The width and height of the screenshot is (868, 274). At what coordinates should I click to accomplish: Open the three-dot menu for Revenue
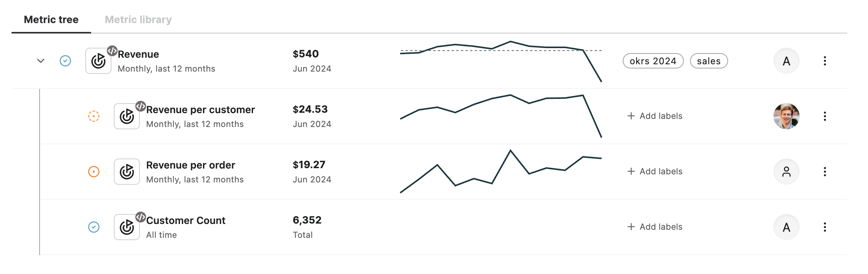click(x=825, y=61)
